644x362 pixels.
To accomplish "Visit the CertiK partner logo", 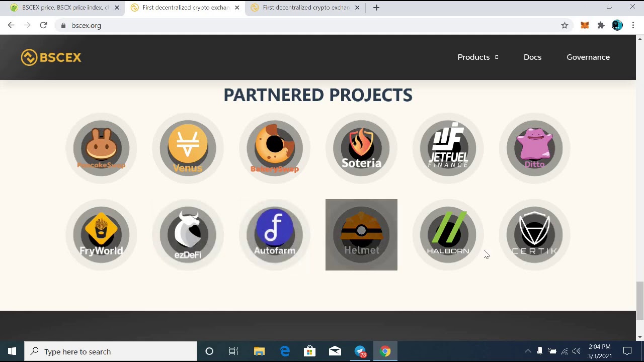I will point(534,235).
